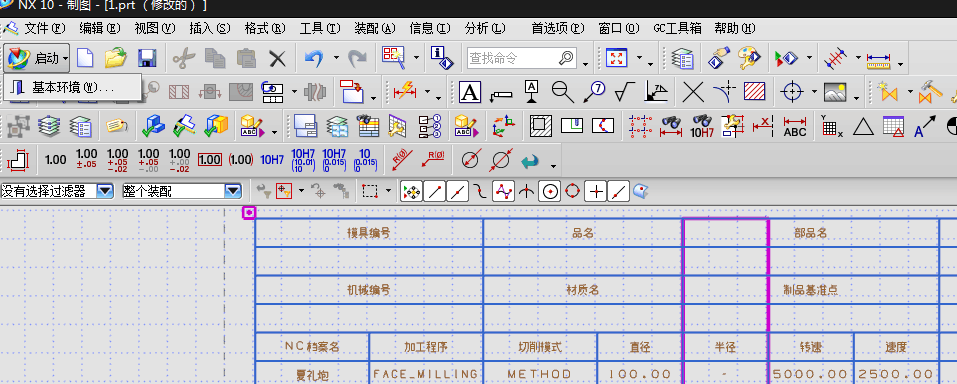Click the 查找命令 search field

tap(522, 59)
